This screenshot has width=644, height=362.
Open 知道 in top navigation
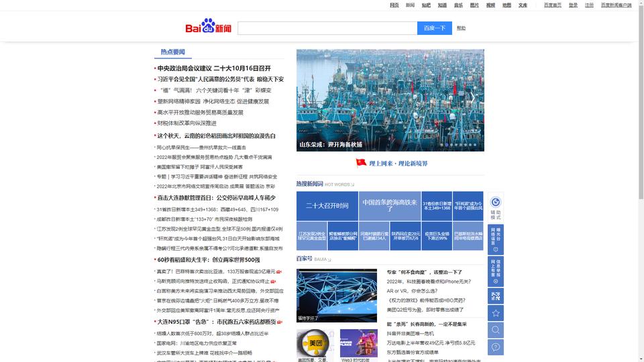[x=442, y=5]
